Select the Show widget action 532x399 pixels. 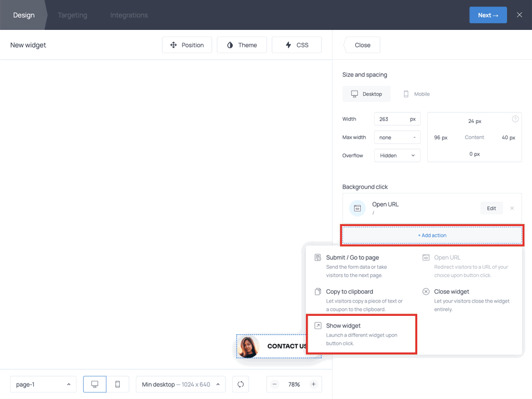pos(344,326)
